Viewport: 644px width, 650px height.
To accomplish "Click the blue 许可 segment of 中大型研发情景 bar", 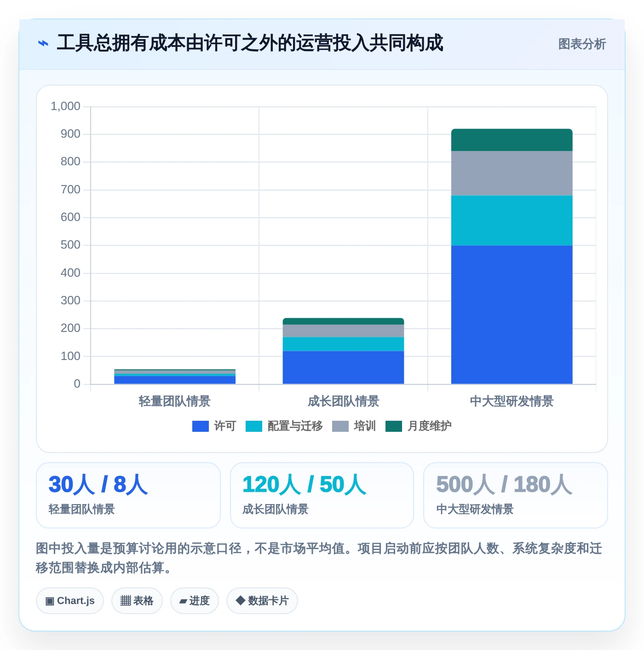I will click(512, 314).
